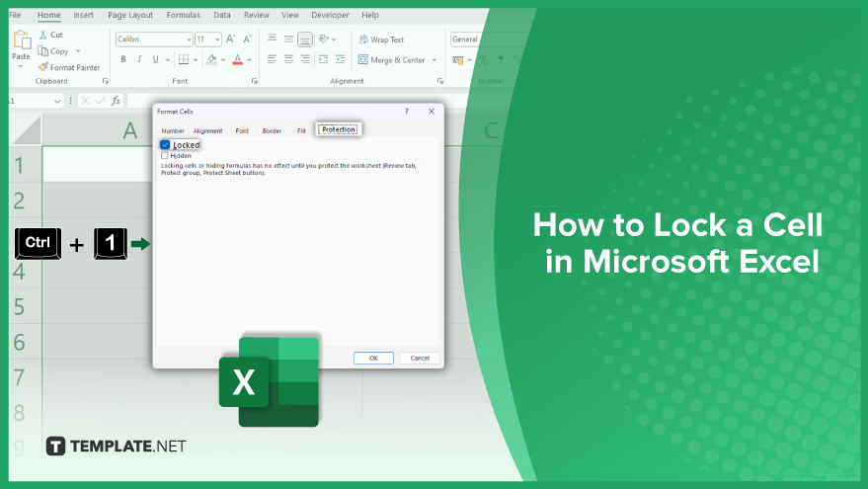Uncheck the Locked checkbox
Viewport: 868px width, 489px height.
pyautogui.click(x=165, y=144)
